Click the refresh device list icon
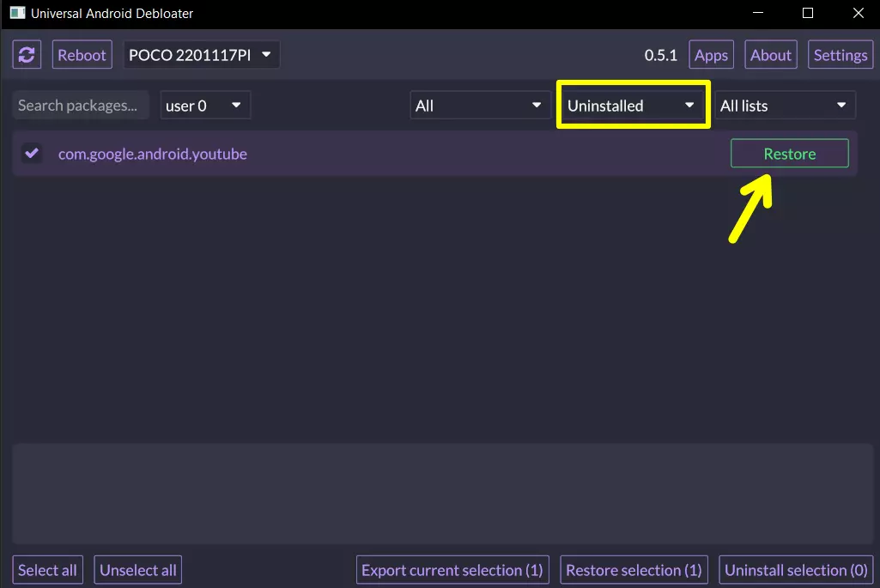The image size is (880, 588). [27, 55]
